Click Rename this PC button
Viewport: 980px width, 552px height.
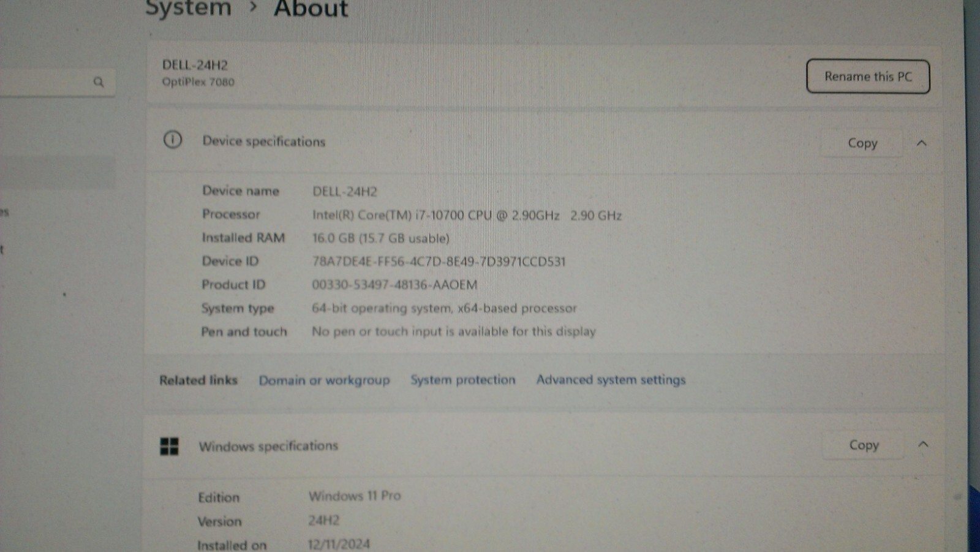[868, 77]
